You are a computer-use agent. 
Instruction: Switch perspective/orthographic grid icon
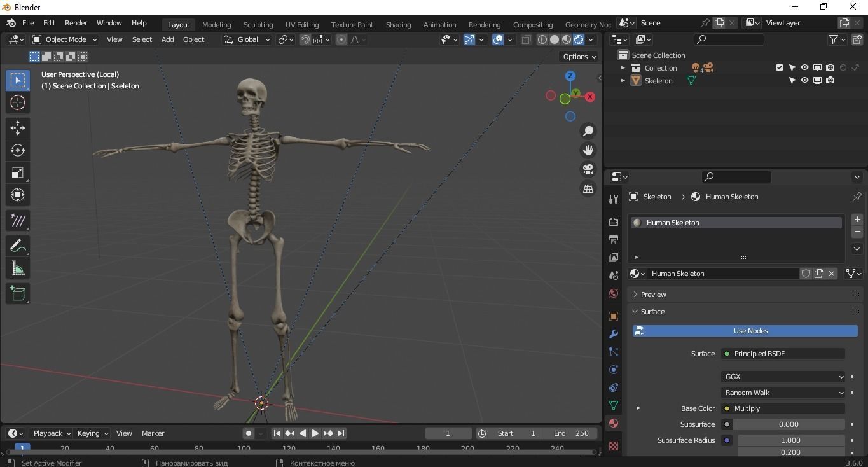[x=588, y=188]
